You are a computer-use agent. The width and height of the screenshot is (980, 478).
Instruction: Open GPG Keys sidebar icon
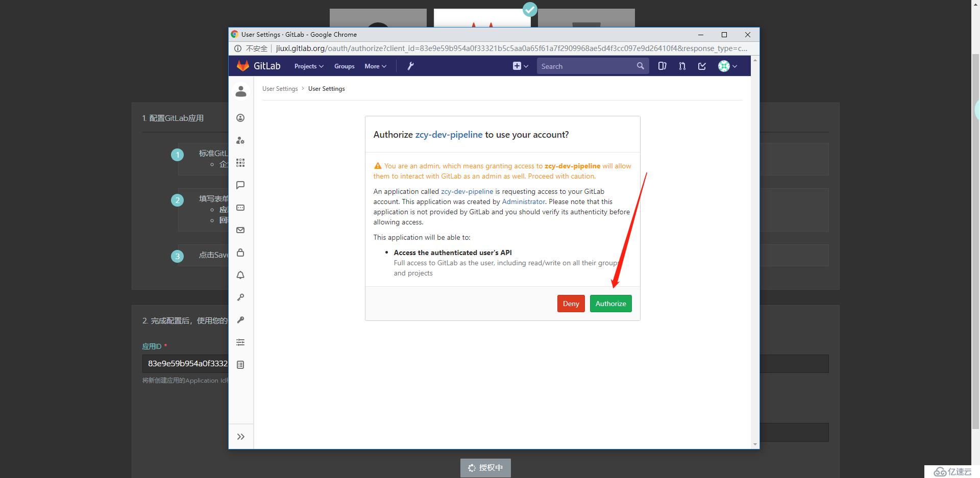click(x=240, y=320)
